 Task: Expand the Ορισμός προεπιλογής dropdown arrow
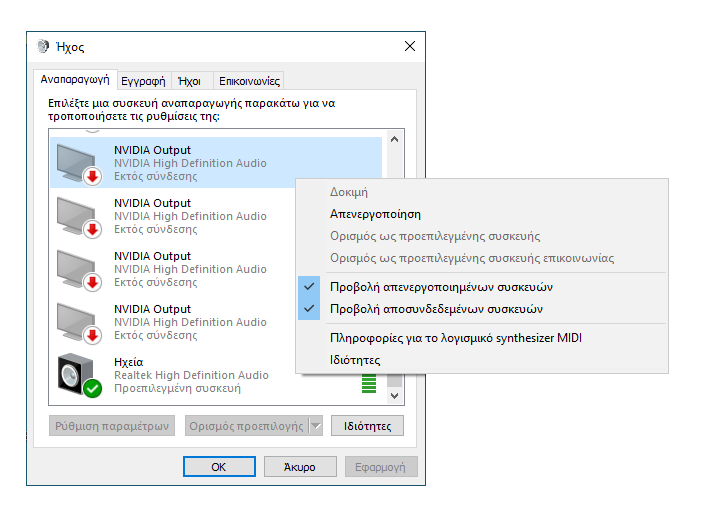pyautogui.click(x=316, y=425)
